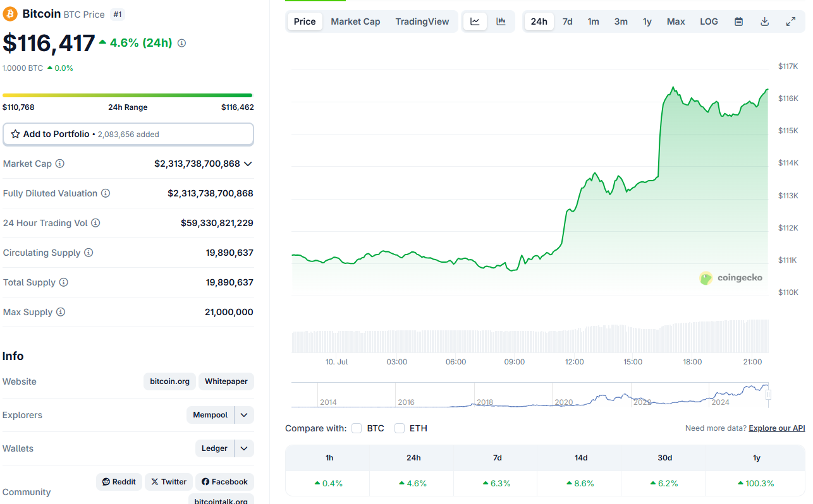Expand chart to fullscreen
This screenshot has height=504, width=813.
coord(790,21)
